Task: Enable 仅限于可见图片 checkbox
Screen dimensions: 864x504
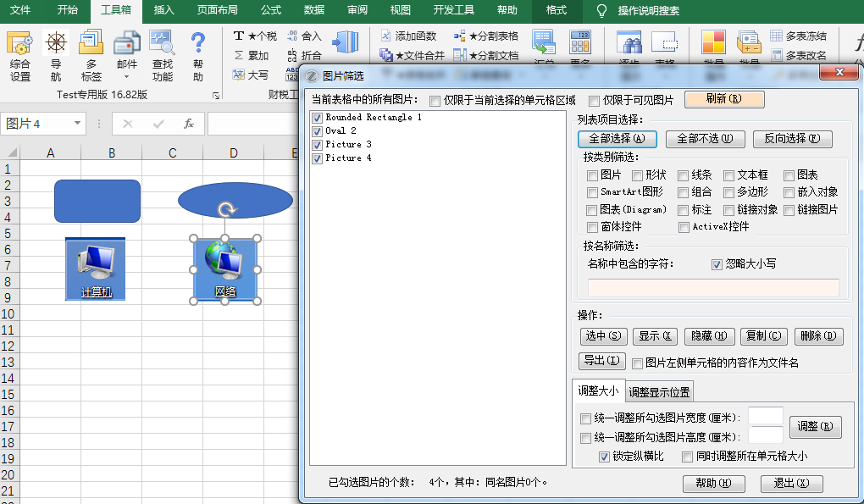Action: (x=594, y=101)
